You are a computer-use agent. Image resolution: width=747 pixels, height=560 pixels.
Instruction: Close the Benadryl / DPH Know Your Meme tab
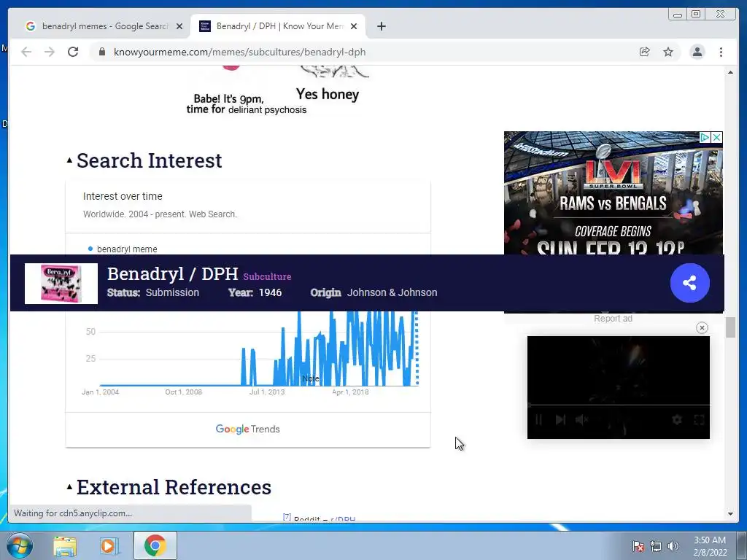[x=354, y=26]
